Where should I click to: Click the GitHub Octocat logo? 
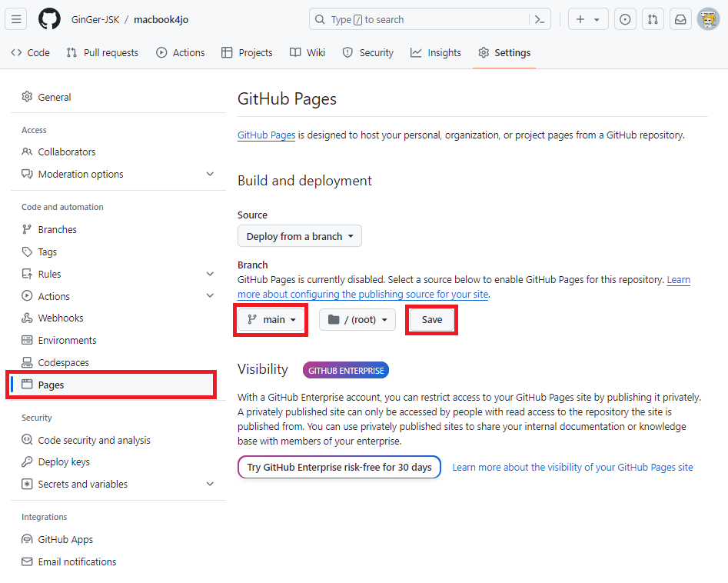(49, 19)
